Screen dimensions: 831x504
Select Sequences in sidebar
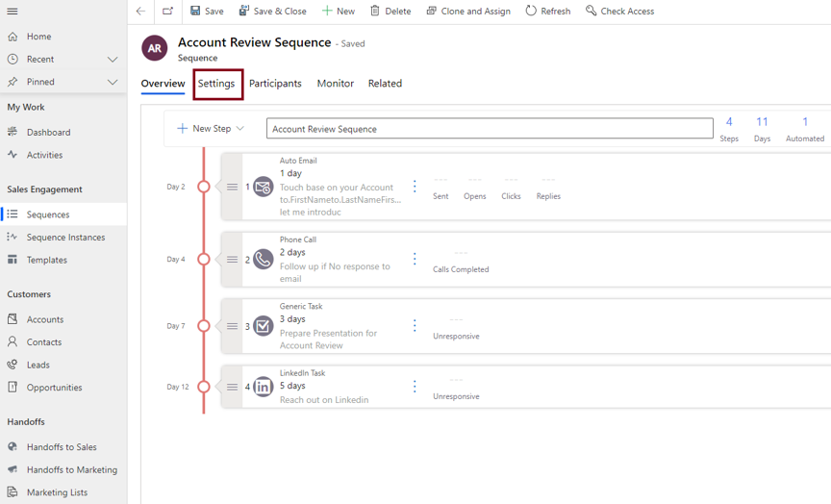pyautogui.click(x=48, y=214)
